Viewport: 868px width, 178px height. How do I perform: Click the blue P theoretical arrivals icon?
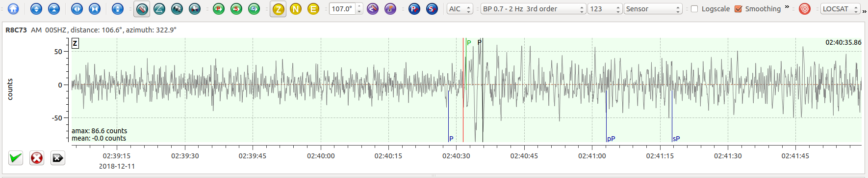pos(414,9)
